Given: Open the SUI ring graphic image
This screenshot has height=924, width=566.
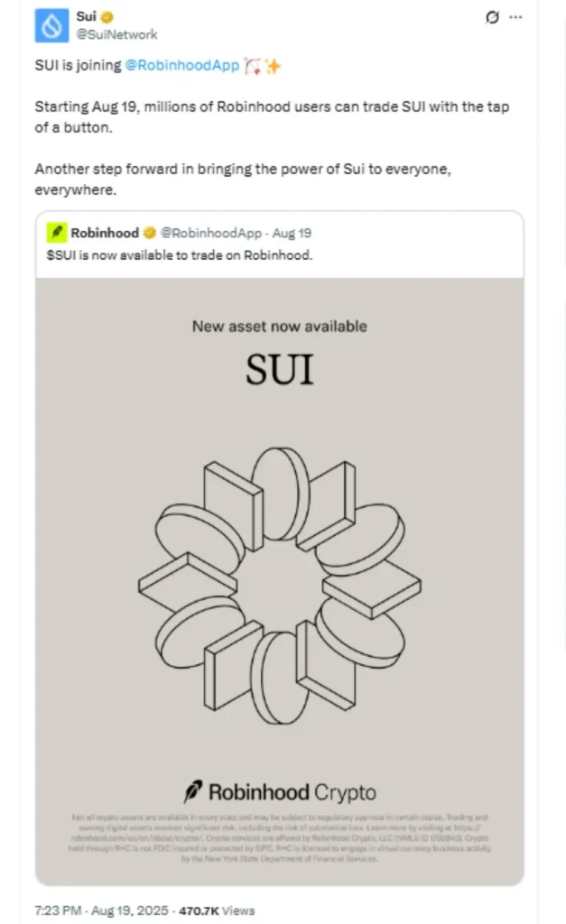Looking at the screenshot, I should [x=280, y=586].
